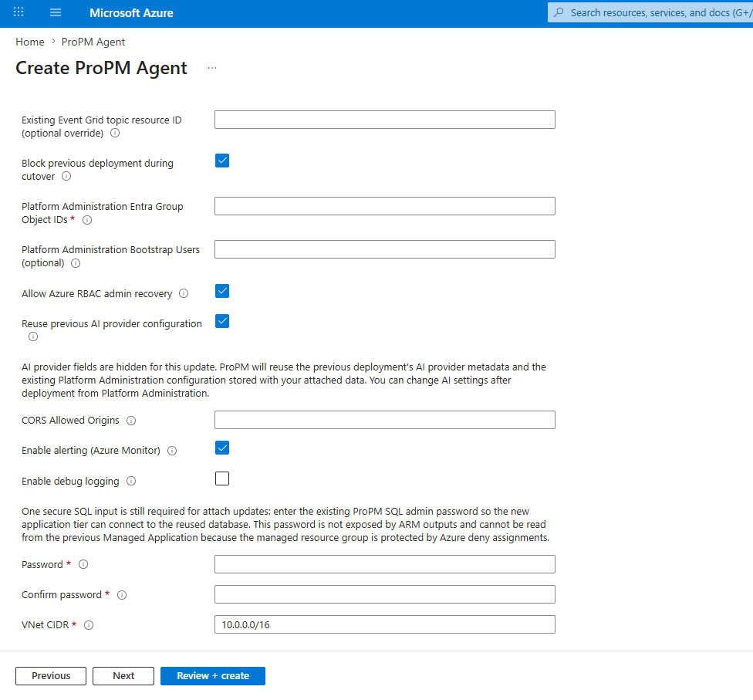This screenshot has height=700, width=753.
Task: Click the Review + create button
Action: (213, 676)
